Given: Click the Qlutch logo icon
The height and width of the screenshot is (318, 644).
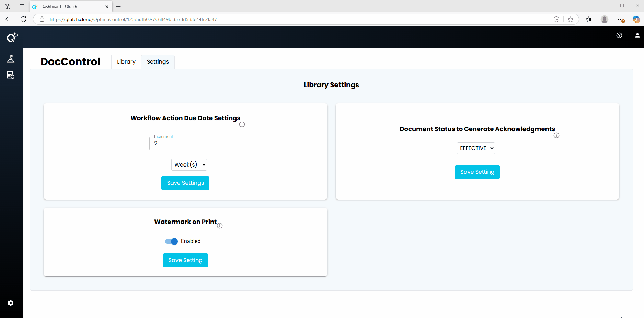Looking at the screenshot, I should pyautogui.click(x=12, y=37).
